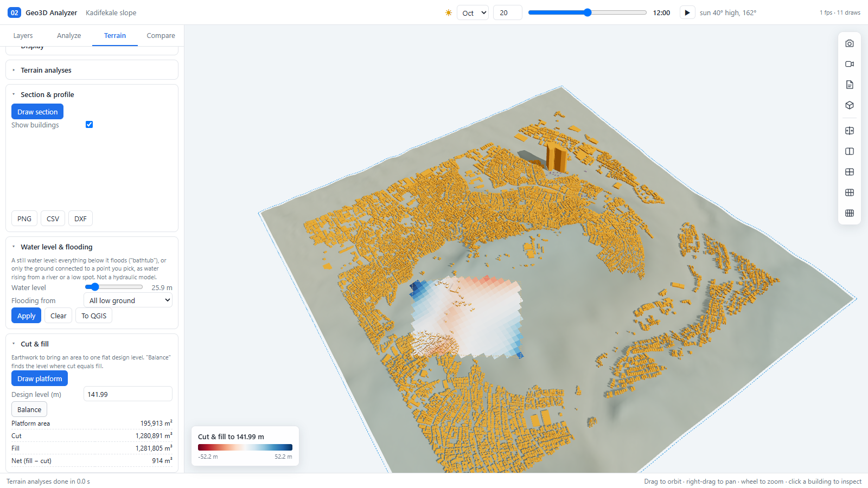Apply the water level flooding
The image size is (868, 488).
pos(26,316)
